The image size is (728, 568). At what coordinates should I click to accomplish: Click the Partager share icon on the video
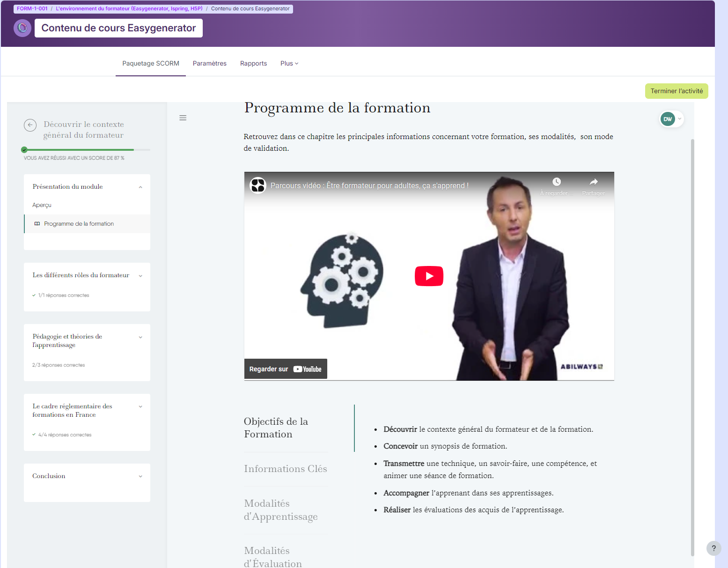[x=593, y=184]
